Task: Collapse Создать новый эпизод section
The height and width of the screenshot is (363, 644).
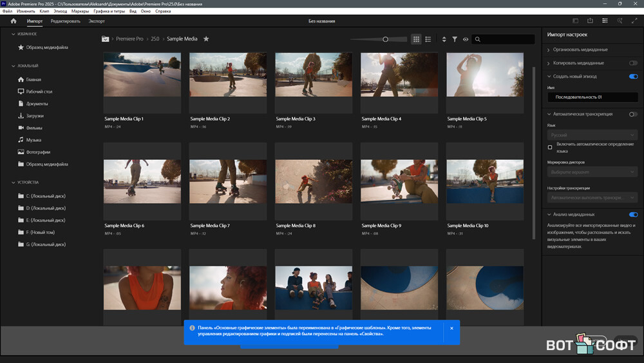Action: (549, 77)
